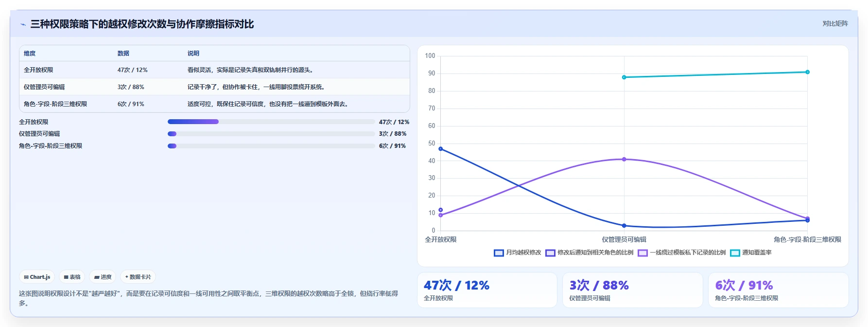Click the 全开放权限 progress row label
Screen dimensions: 868x327
click(x=34, y=122)
